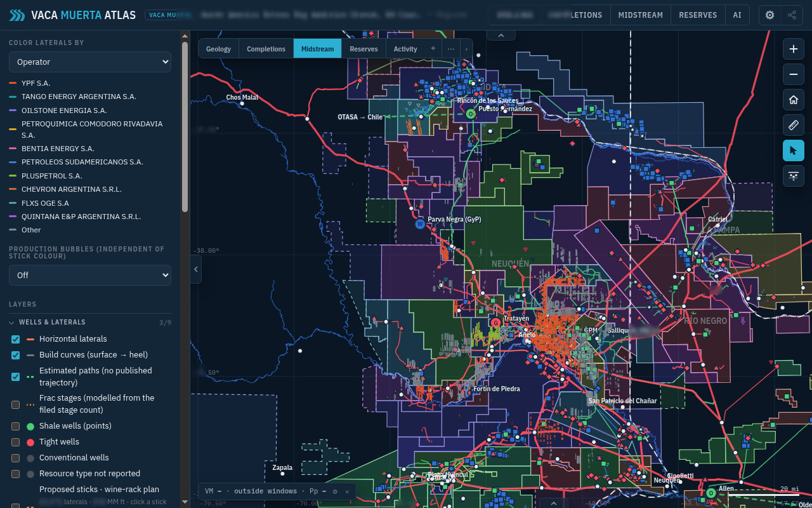The image size is (812, 508).
Task: Click the Chos Malal town label
Action: pyautogui.click(x=242, y=97)
